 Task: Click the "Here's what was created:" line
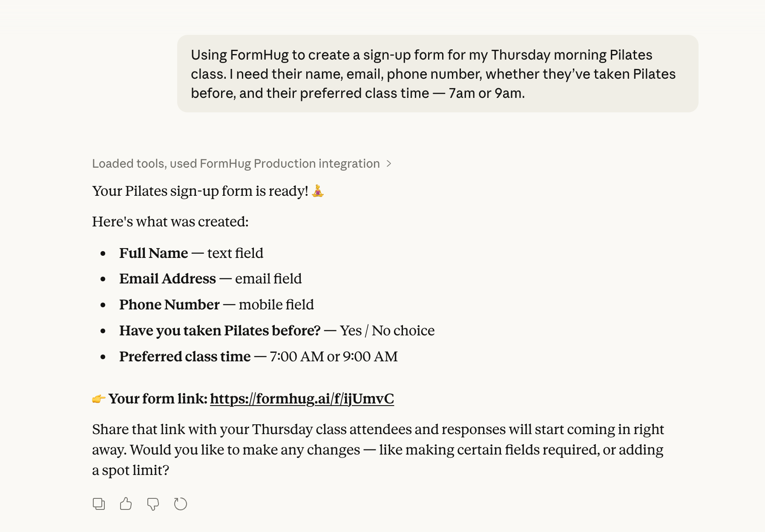(170, 222)
